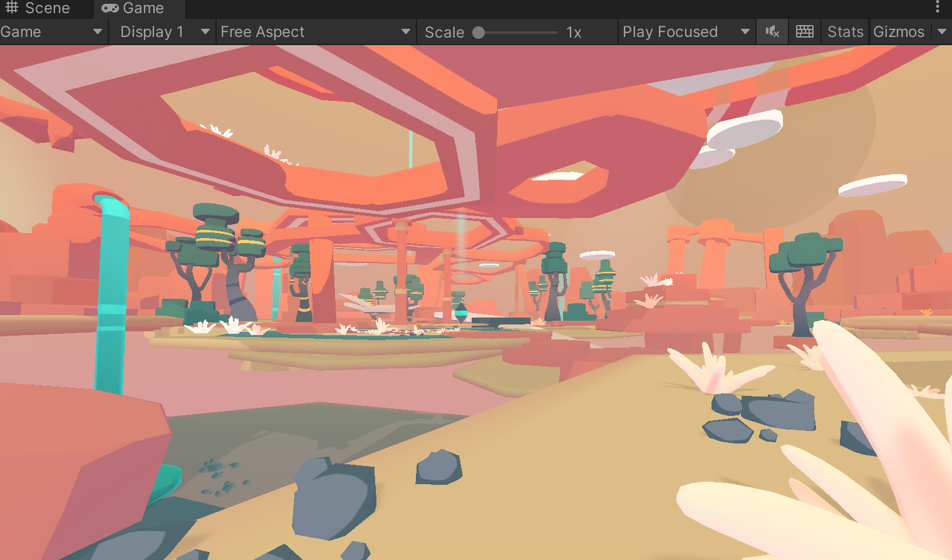The width and height of the screenshot is (952, 560).
Task: Open the three-dot panel options menu
Action: coord(938,7)
